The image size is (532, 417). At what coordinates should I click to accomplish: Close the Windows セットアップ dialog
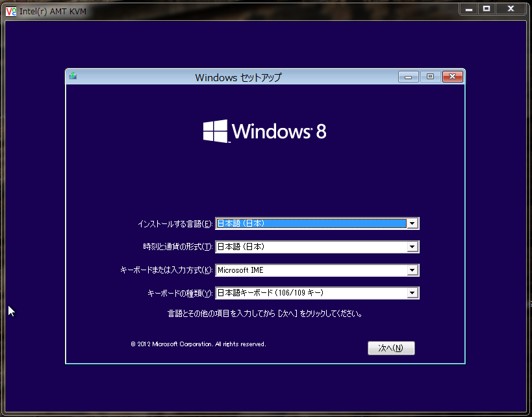(x=452, y=77)
